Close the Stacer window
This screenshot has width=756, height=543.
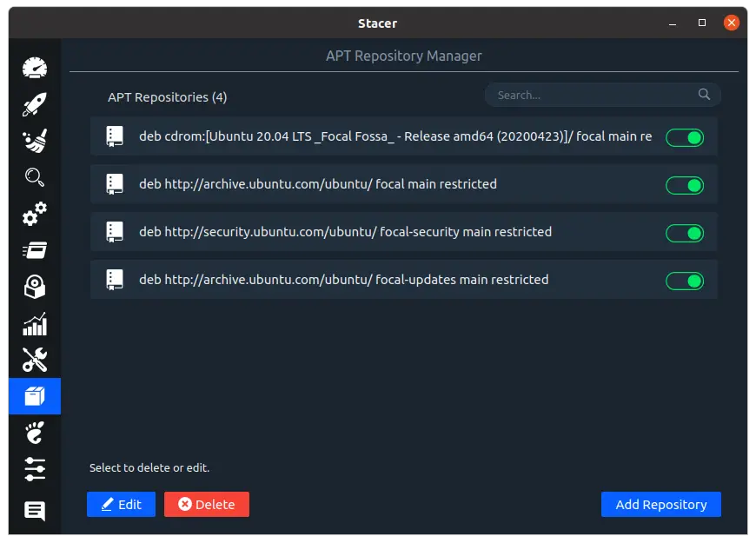732,23
